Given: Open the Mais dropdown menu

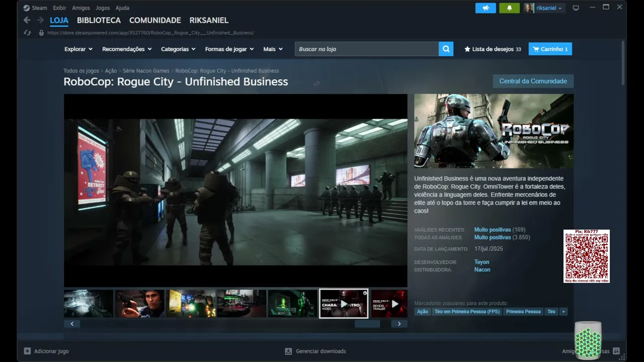Looking at the screenshot, I should click(273, 49).
